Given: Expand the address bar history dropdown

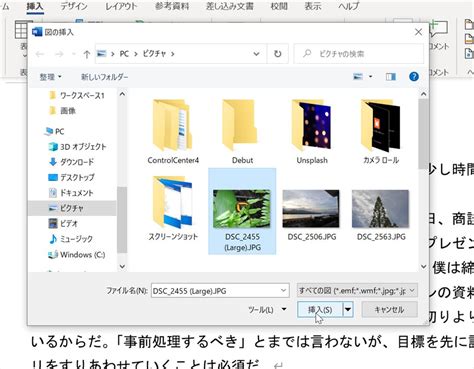Looking at the screenshot, I should coord(256,54).
